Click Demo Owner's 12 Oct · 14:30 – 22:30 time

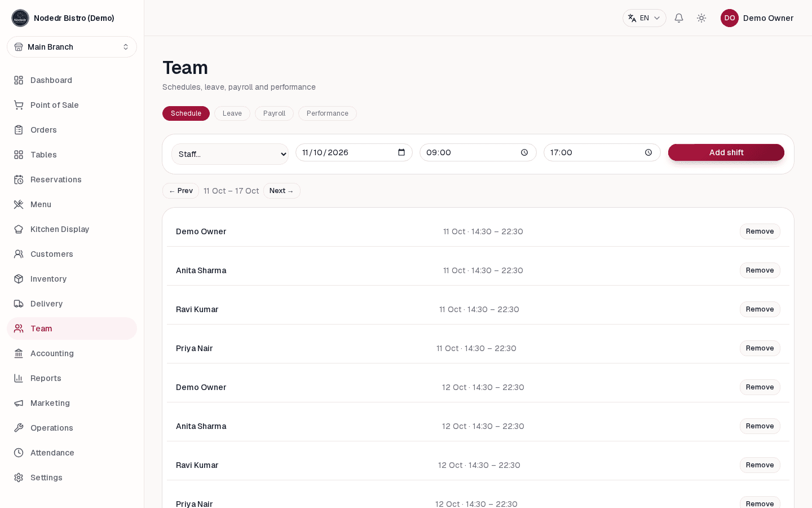tap(483, 387)
